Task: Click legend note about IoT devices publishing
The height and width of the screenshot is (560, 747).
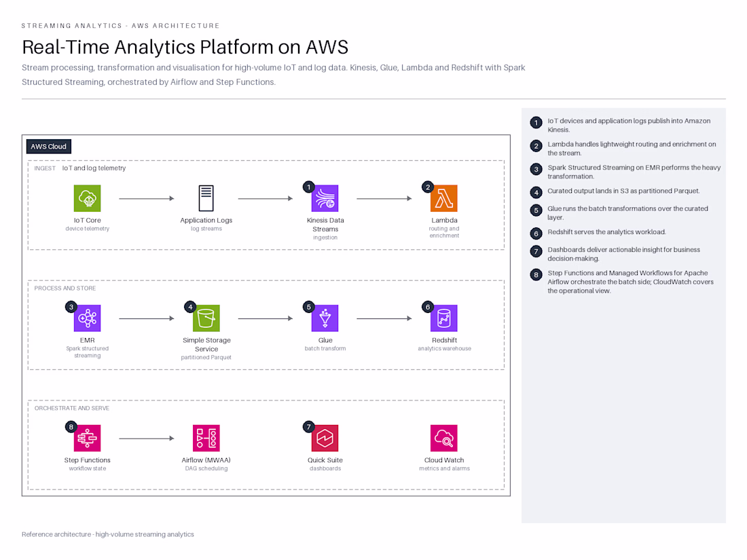Action: click(x=629, y=126)
